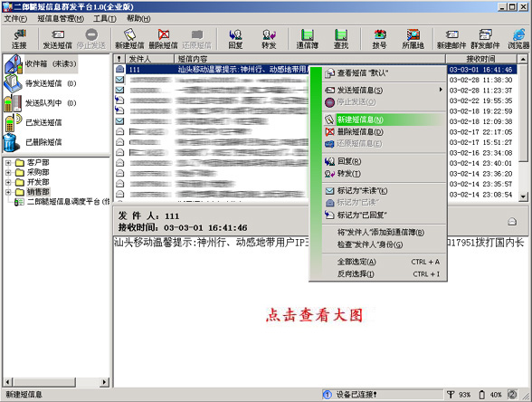The image size is (532, 402).
Task: Click the 点击查看大图 red link text
Action: pyautogui.click(x=314, y=315)
